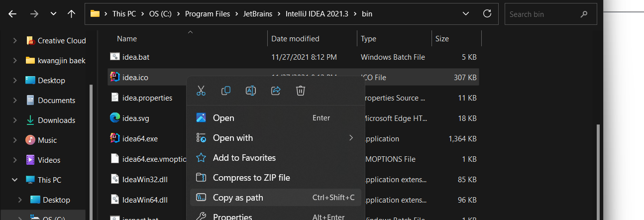Select Videos in the navigation pane
Image resolution: width=644 pixels, height=220 pixels.
pyautogui.click(x=49, y=160)
